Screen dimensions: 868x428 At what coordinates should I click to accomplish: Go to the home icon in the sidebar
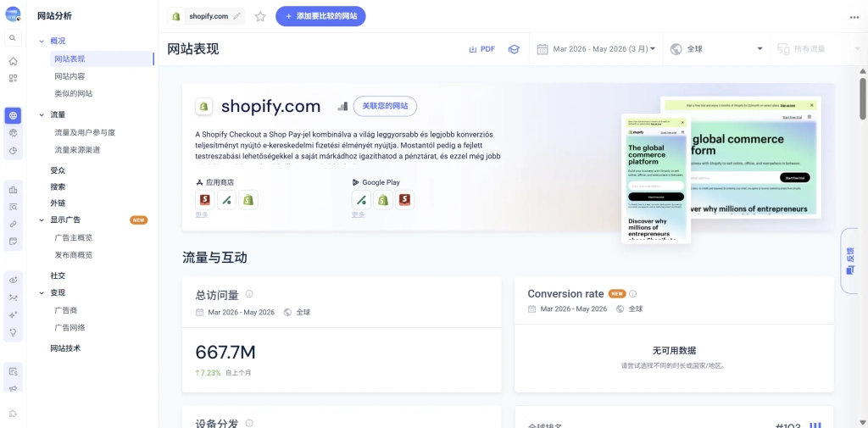[x=13, y=61]
